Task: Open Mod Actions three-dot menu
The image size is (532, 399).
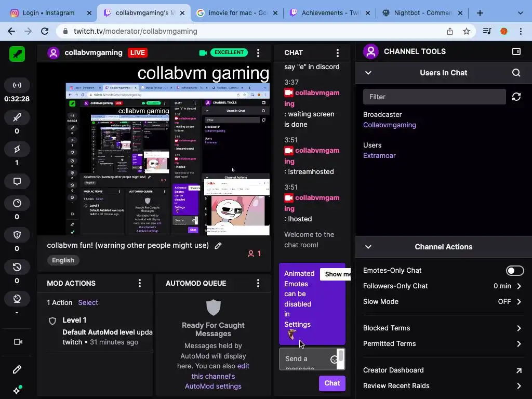Action: [139, 283]
